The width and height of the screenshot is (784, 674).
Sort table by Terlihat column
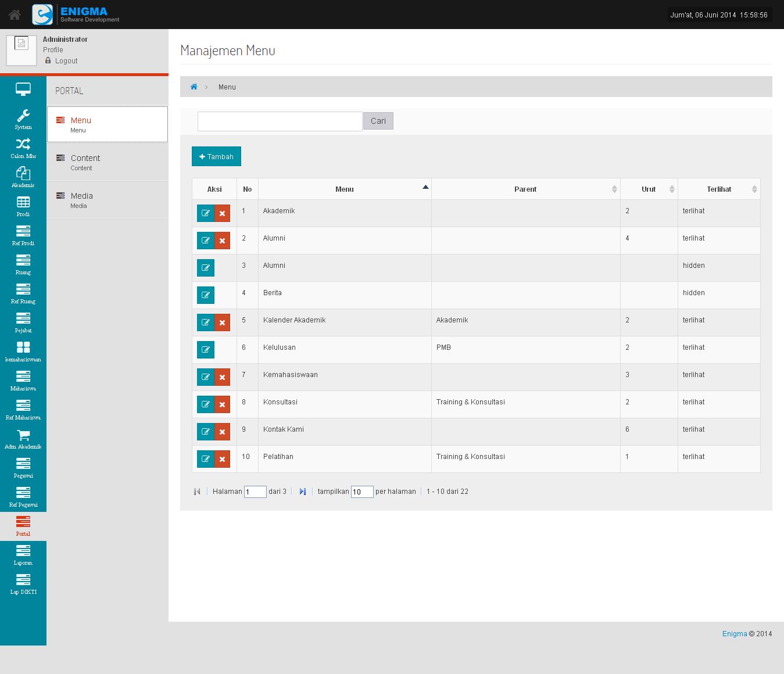[x=719, y=189]
